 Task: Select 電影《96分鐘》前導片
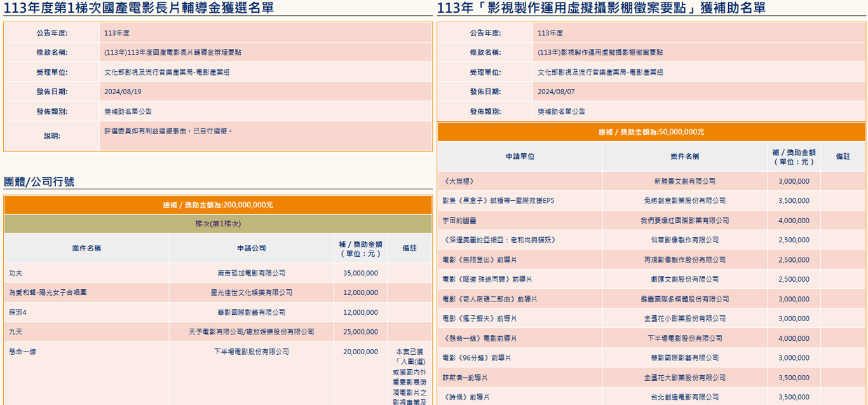(x=477, y=358)
